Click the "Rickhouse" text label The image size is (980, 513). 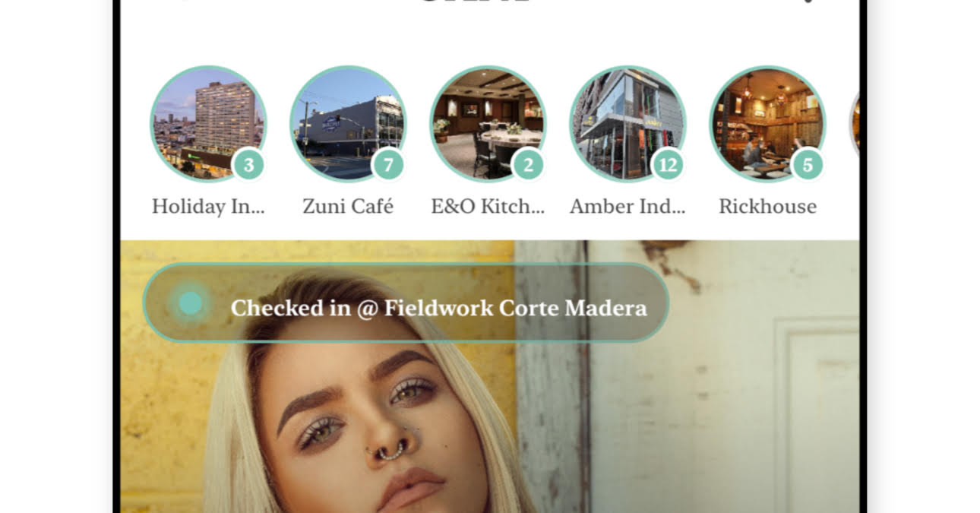point(767,206)
